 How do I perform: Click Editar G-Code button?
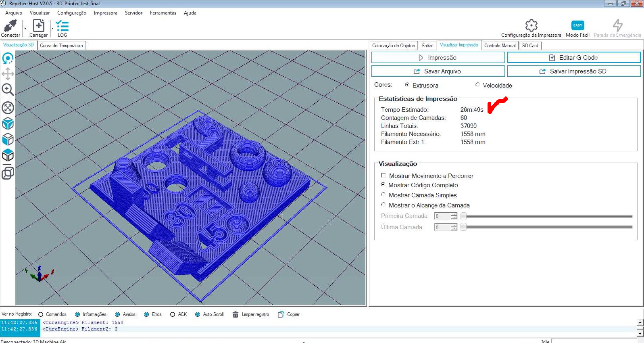[574, 58]
